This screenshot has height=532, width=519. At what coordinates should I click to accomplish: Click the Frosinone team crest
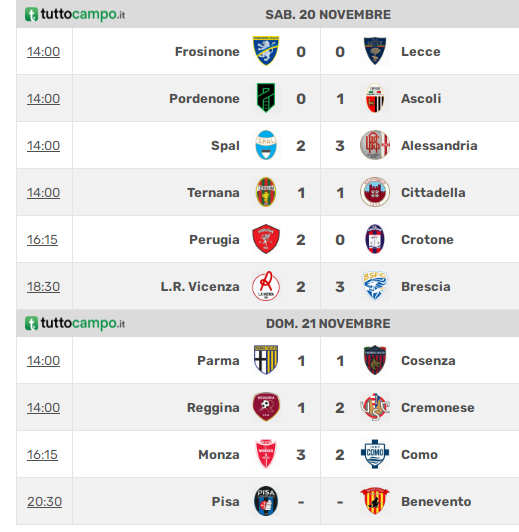point(266,51)
